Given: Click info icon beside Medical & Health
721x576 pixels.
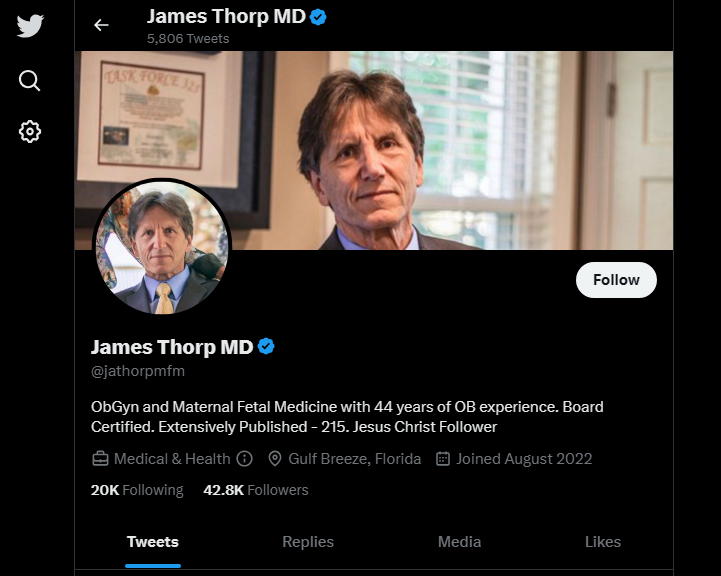Looking at the screenshot, I should (x=245, y=459).
